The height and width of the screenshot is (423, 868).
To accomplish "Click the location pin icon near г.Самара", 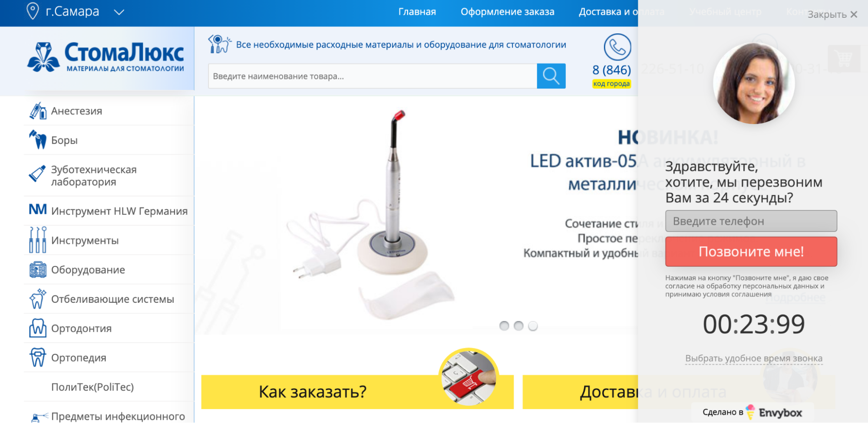I will [33, 11].
